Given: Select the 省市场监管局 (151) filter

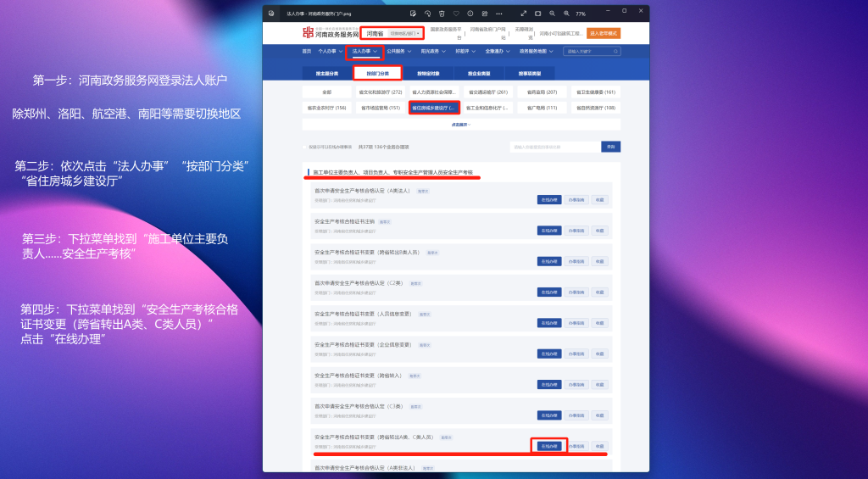Looking at the screenshot, I should (381, 108).
